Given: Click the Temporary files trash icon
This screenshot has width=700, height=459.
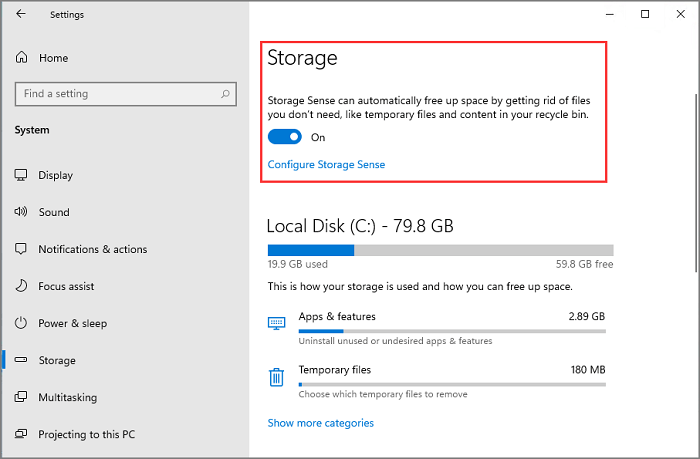Looking at the screenshot, I should tap(276, 377).
